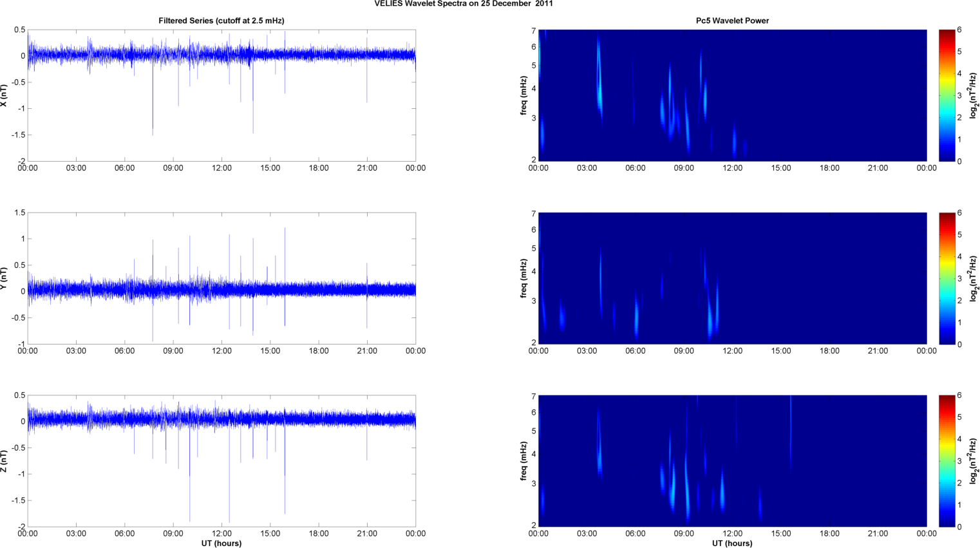This screenshot has width=980, height=548.
Task: Select the 'Pc5 Wavelet Power' heading
Action: click(x=732, y=21)
